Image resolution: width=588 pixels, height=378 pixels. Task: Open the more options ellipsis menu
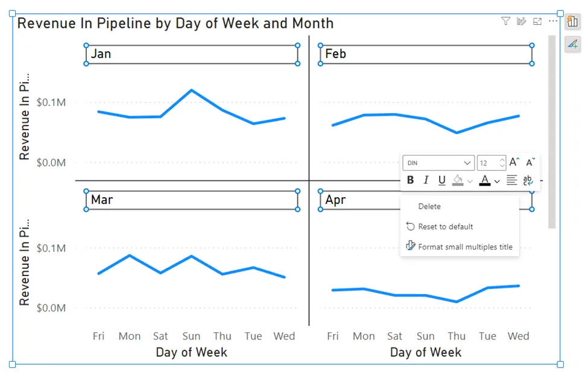click(x=553, y=21)
